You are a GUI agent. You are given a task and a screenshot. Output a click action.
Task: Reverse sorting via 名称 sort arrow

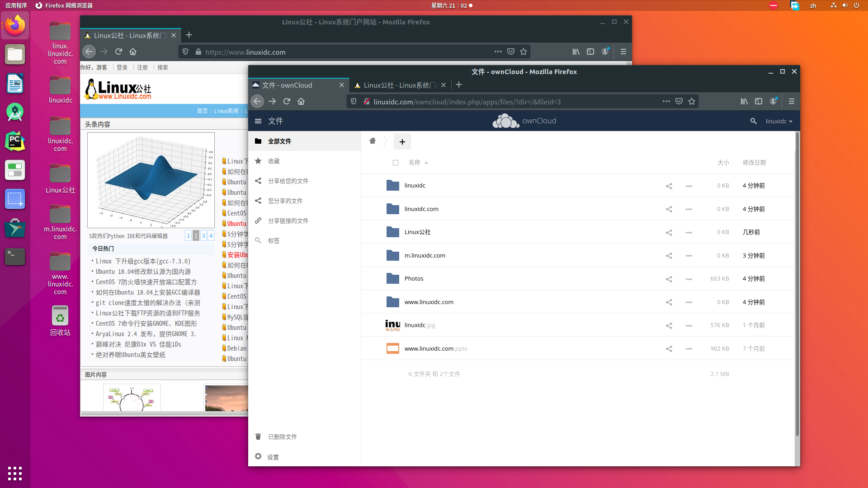click(427, 163)
